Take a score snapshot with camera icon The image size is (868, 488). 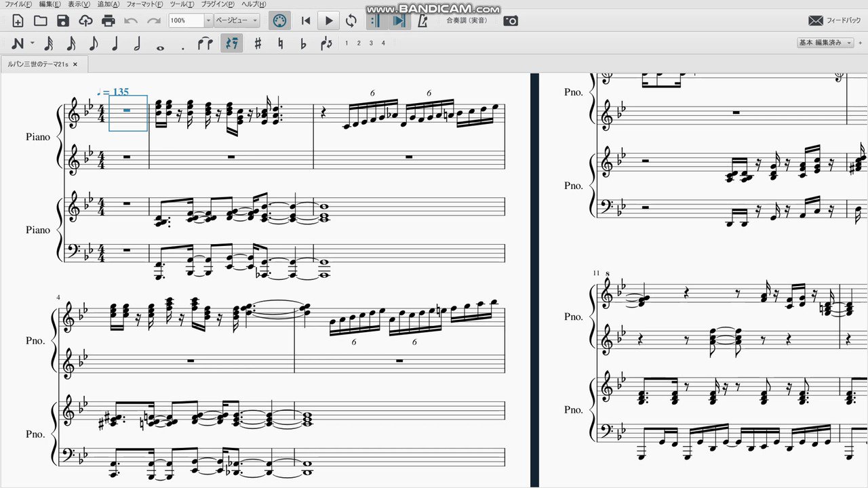point(511,20)
